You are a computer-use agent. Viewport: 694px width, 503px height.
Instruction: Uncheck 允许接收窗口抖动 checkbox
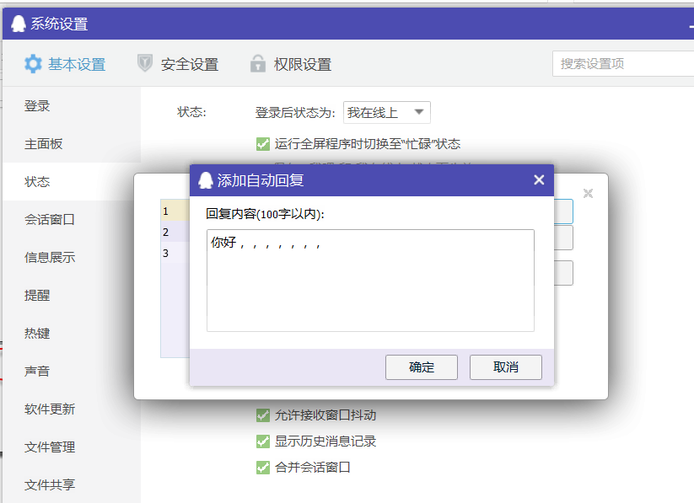(x=263, y=415)
